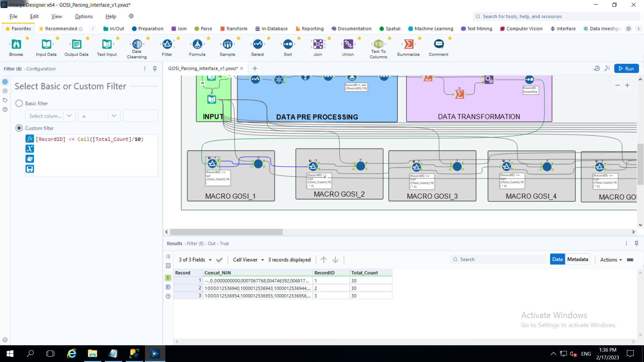644x362 pixels.
Task: Select the Basic filter radio button
Action: pos(19,103)
